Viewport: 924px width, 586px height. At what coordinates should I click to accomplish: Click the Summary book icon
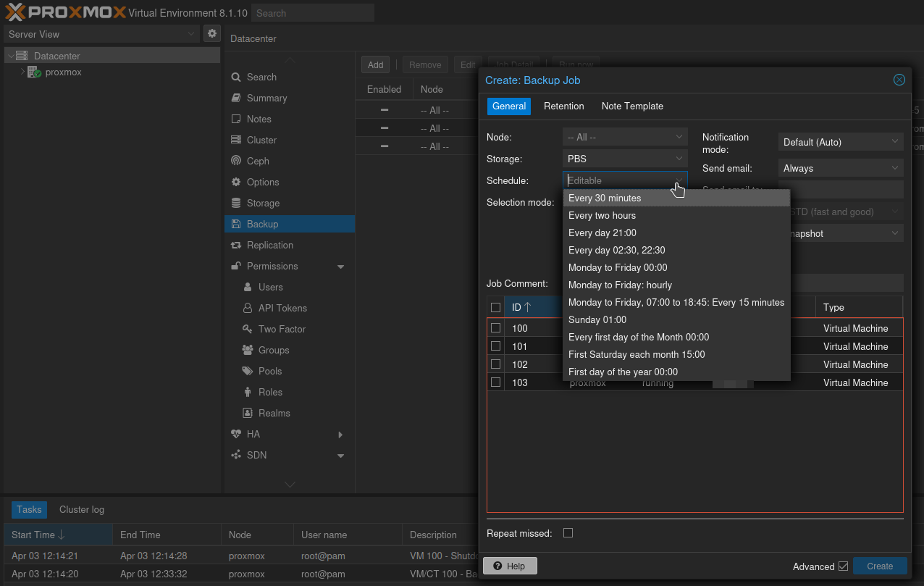236,99
